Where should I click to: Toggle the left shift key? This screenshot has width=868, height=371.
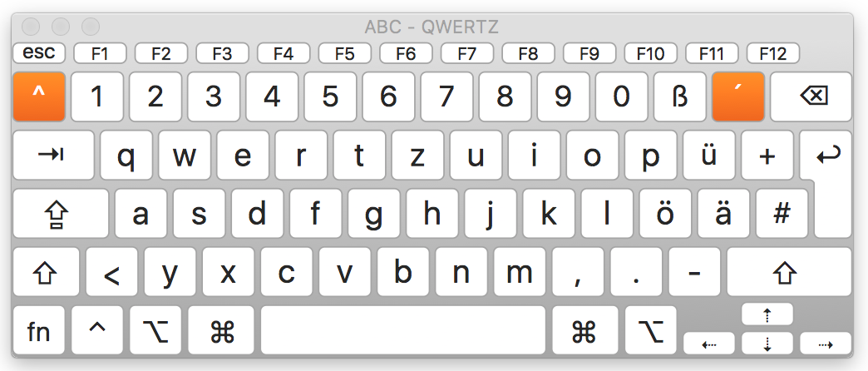pos(46,272)
